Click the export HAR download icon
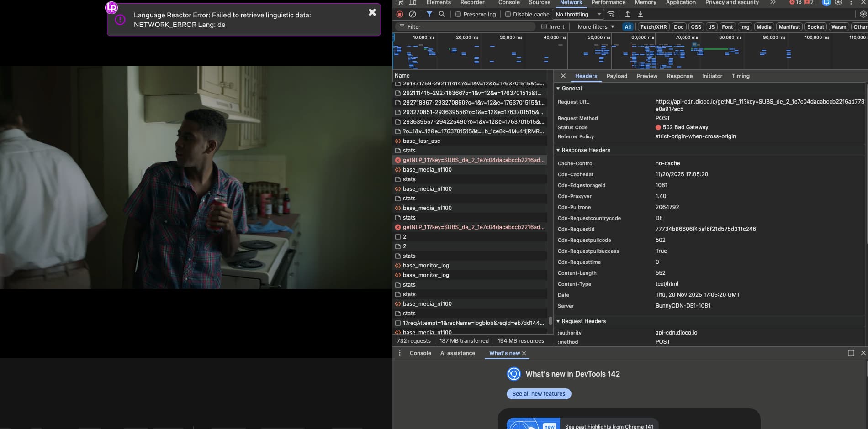The width and height of the screenshot is (868, 429). coord(640,14)
